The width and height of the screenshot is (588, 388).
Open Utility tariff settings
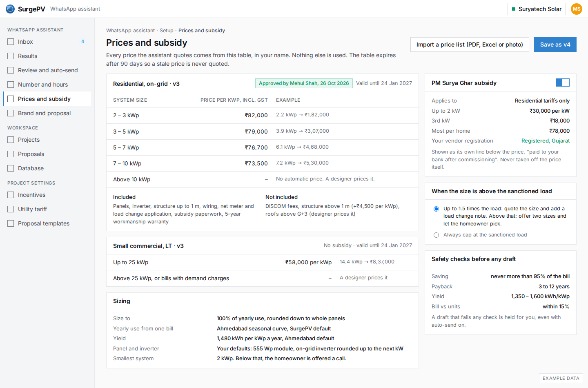(47, 209)
